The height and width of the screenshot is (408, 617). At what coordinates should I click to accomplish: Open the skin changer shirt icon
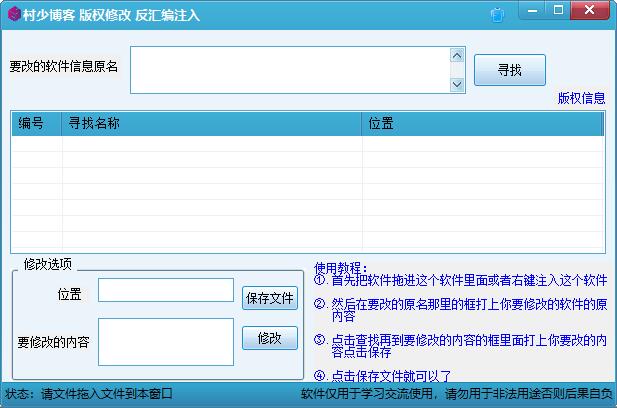click(x=497, y=14)
